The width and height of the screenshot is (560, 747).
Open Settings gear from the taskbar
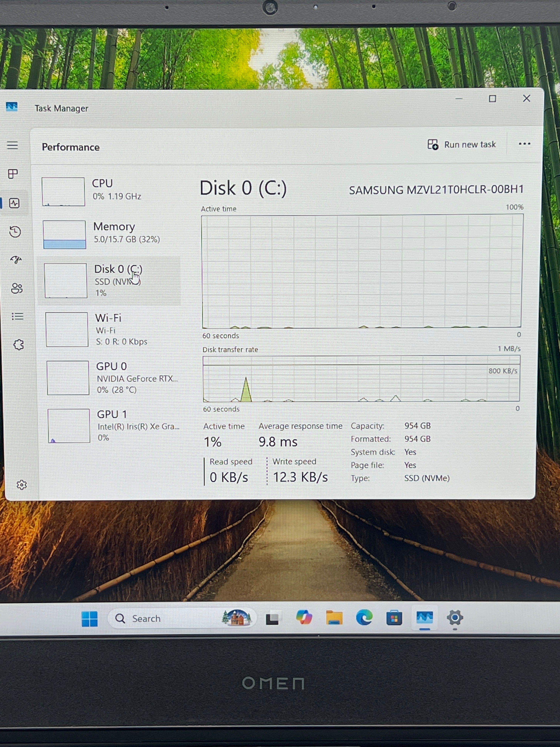tap(455, 618)
